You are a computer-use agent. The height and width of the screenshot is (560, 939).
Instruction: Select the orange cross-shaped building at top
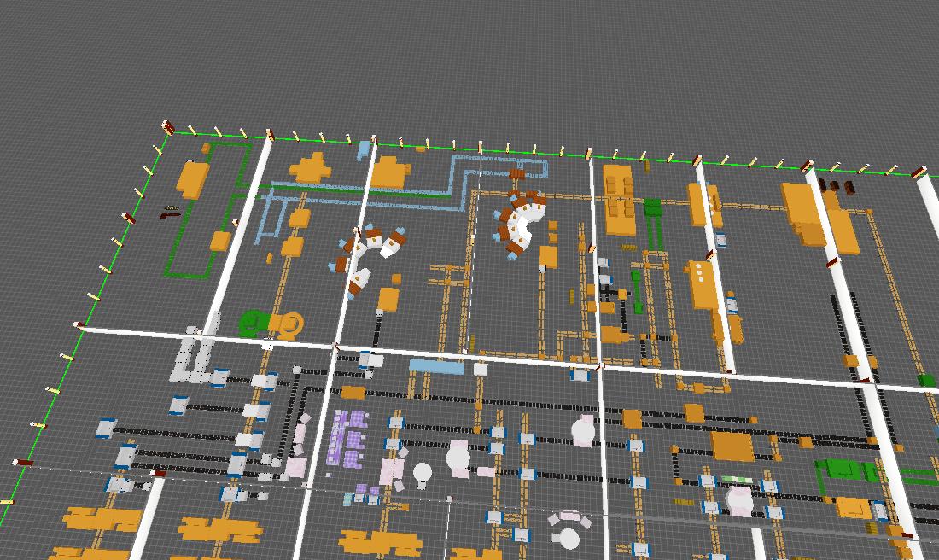311,167
